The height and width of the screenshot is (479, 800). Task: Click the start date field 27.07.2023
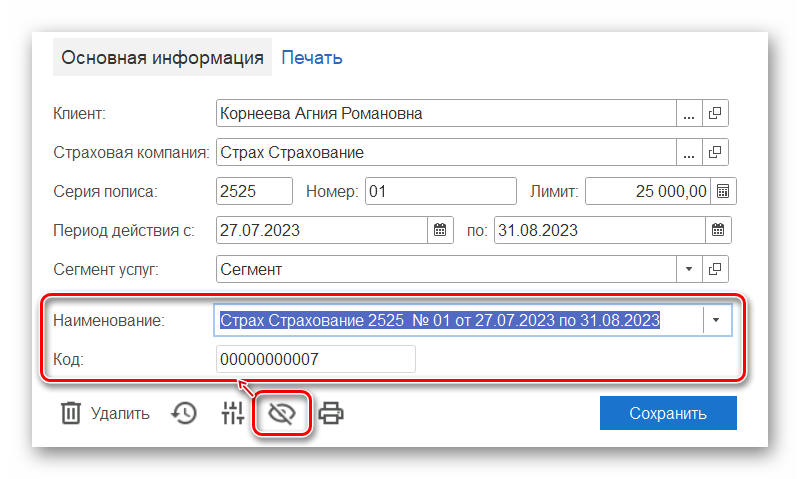[322, 230]
